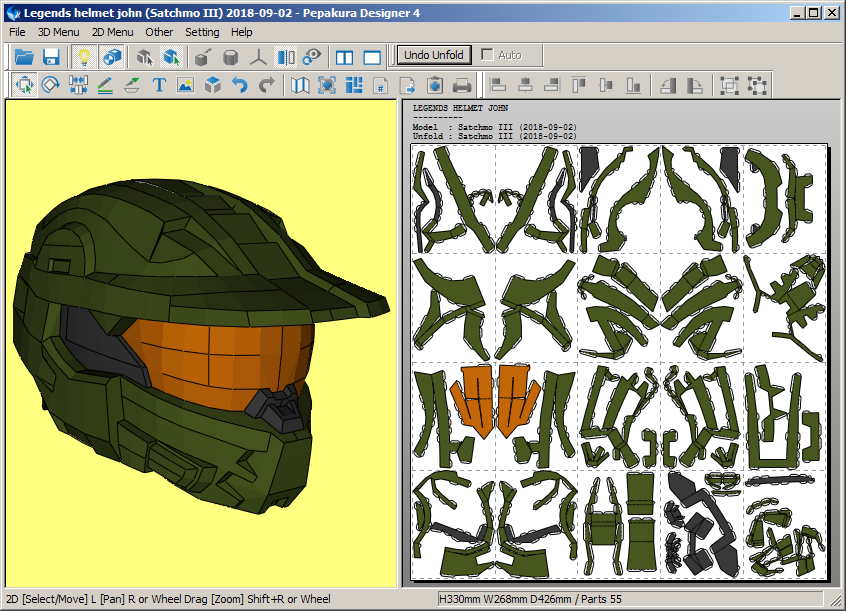This screenshot has height=611, width=846.
Task: Select the Rotate part tool
Action: (x=51, y=85)
